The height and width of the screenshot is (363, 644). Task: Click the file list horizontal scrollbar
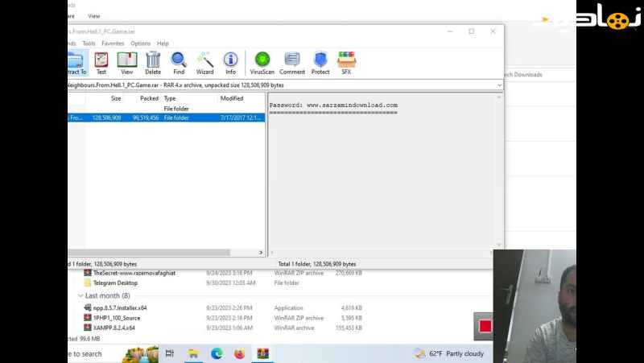coord(149,253)
